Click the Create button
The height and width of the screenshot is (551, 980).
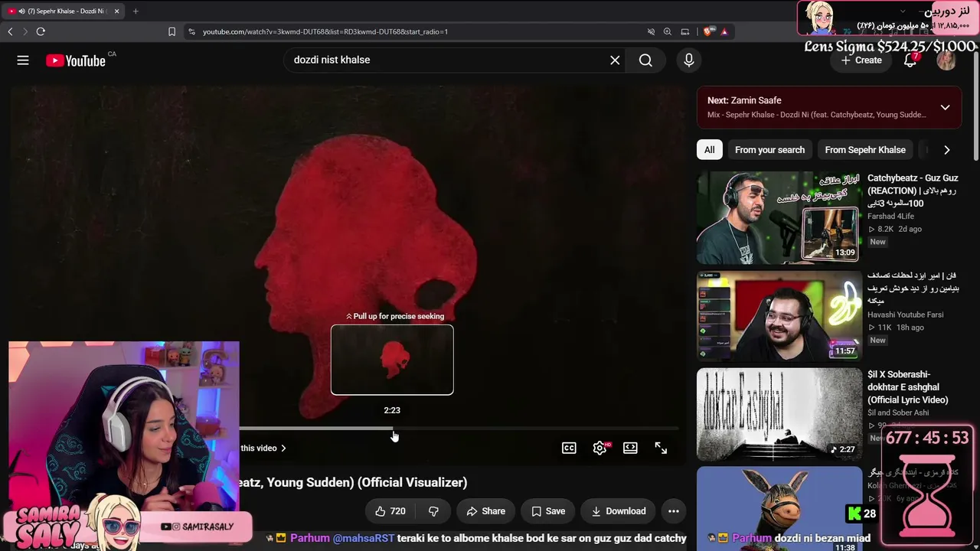tap(861, 60)
